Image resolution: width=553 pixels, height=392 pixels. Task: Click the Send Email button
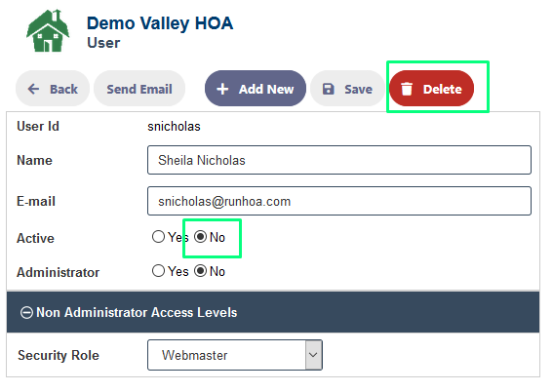pyautogui.click(x=139, y=89)
